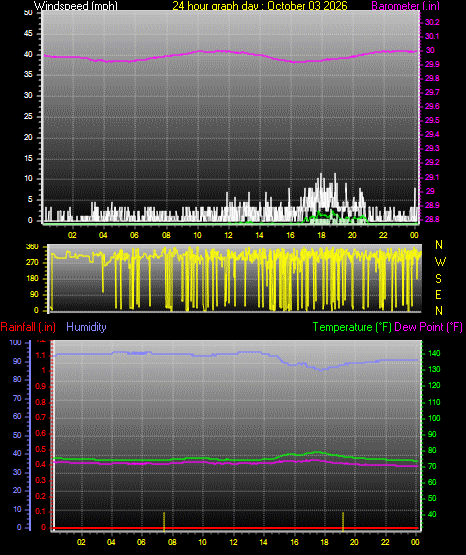Click the 29.6 barometer axis value
Viewport: 466px width, 555px height.
coord(432,107)
